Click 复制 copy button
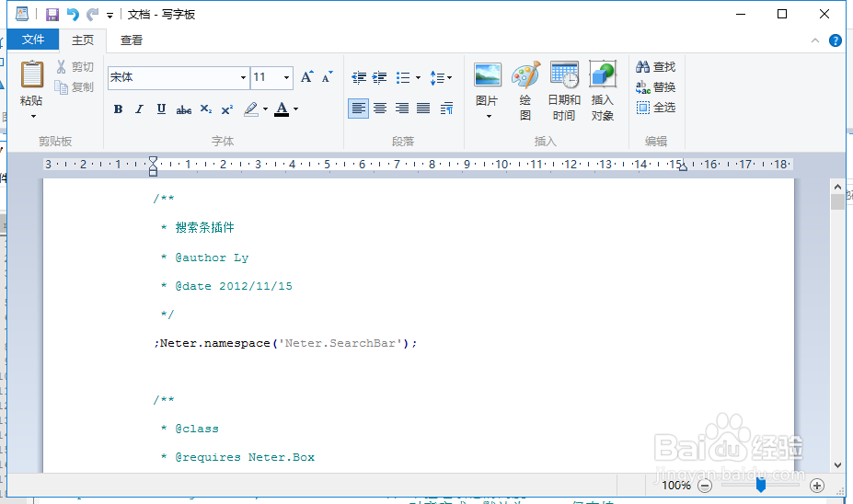Image resolution: width=853 pixels, height=504 pixels. 75,87
